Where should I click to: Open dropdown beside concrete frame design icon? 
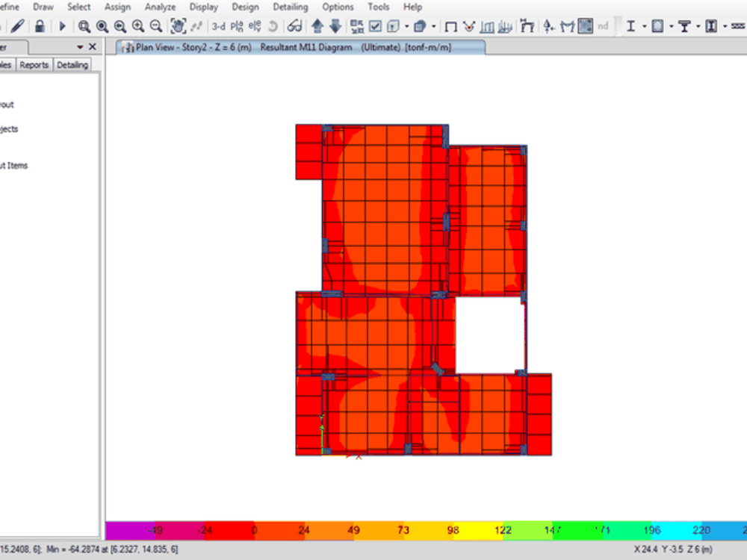point(672,27)
